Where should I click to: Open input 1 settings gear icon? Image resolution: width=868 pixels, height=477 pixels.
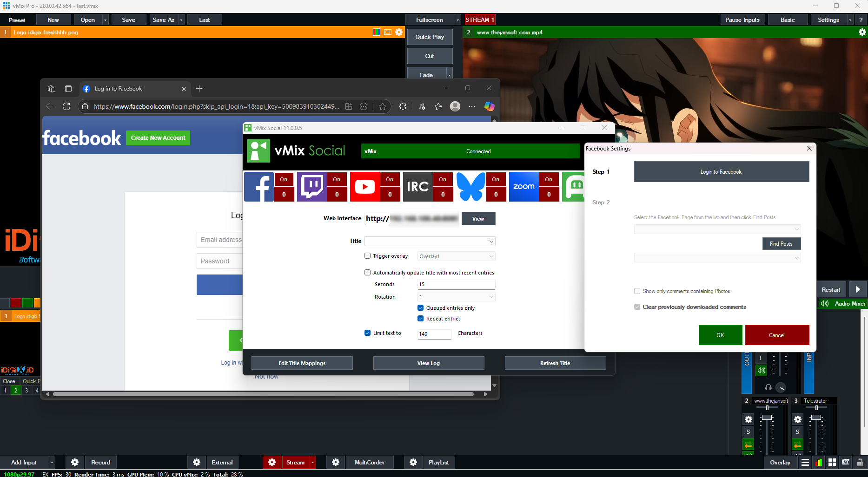point(399,32)
